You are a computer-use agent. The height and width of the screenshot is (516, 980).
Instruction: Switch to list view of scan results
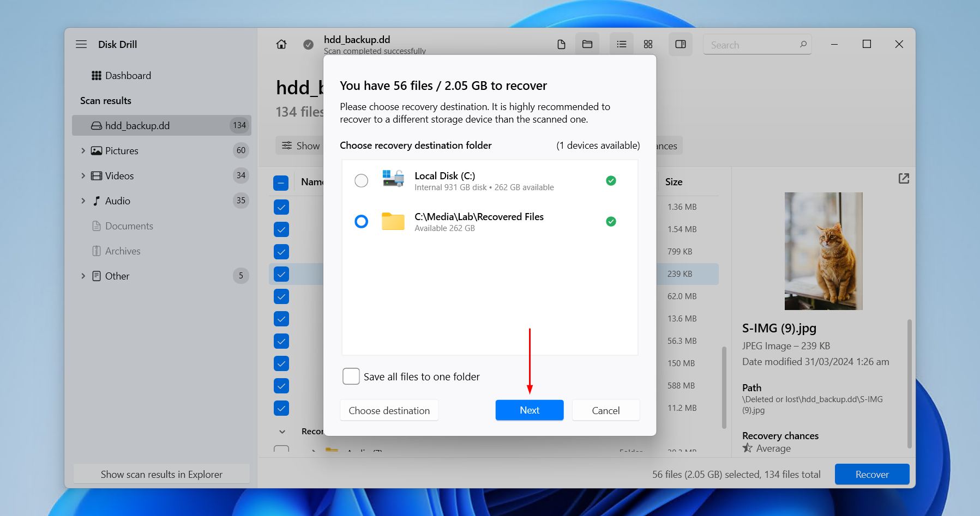click(621, 44)
